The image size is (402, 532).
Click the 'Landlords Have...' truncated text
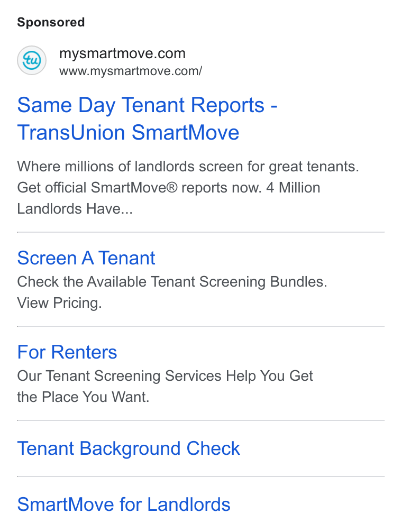(75, 209)
